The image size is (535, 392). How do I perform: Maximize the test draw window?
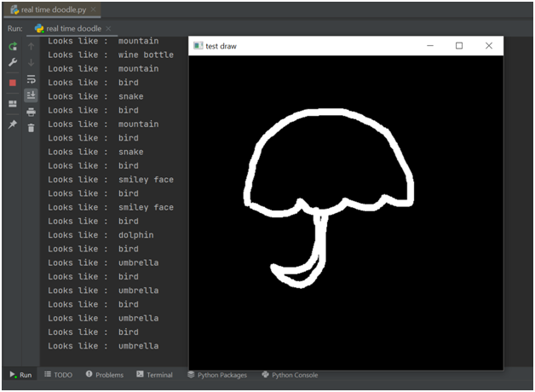tap(459, 46)
